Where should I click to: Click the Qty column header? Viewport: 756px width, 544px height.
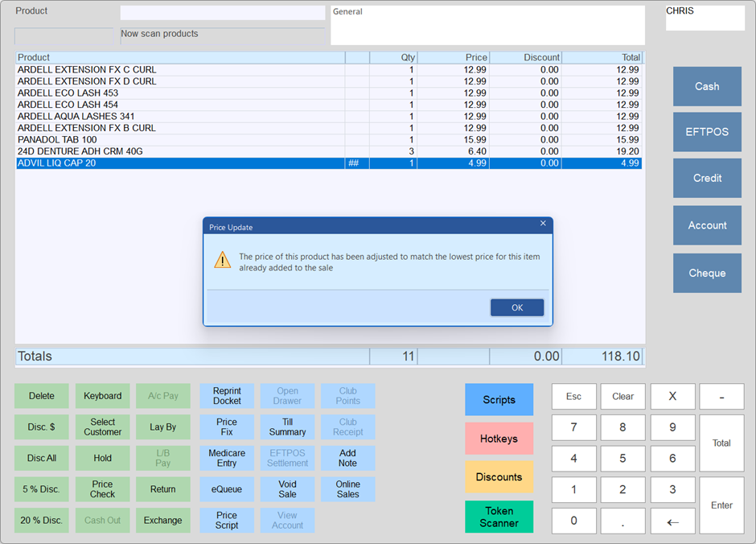point(393,57)
